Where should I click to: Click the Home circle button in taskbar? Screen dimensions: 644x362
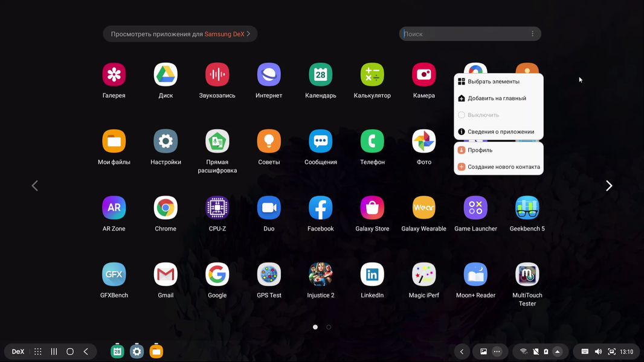pyautogui.click(x=70, y=352)
